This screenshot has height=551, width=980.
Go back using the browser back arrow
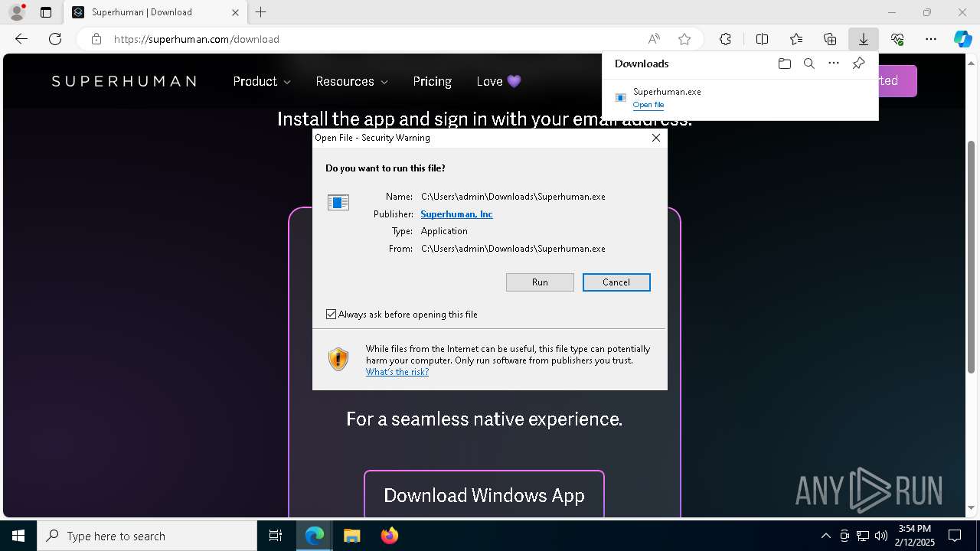[x=21, y=39]
